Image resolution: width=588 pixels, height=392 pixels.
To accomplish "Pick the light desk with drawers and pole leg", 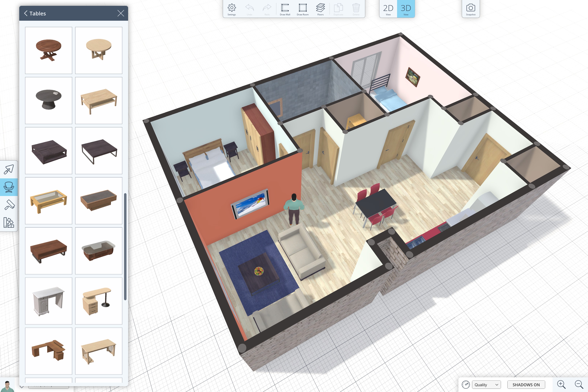I will coord(99,301).
